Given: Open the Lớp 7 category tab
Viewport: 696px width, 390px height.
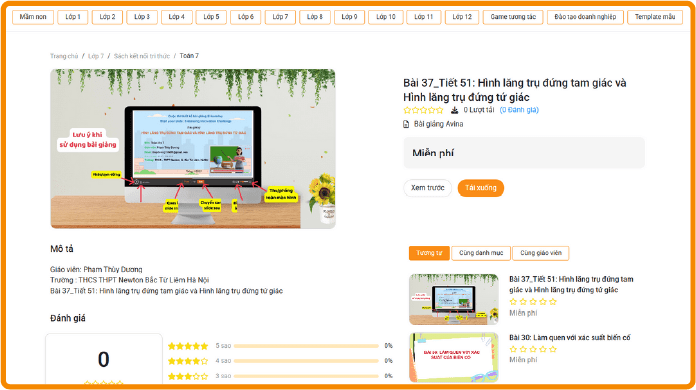Looking at the screenshot, I should click(280, 17).
